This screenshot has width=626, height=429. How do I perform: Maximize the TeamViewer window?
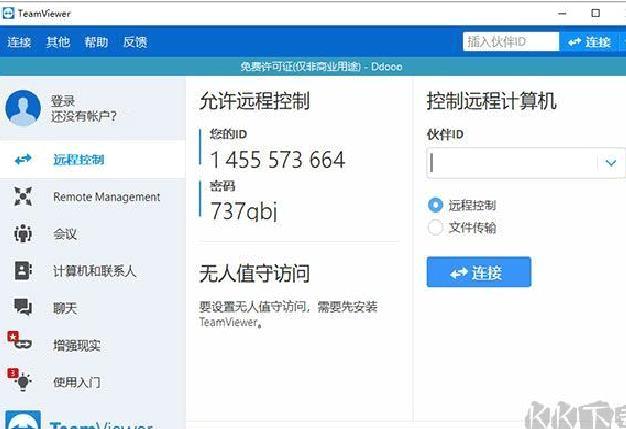click(x=595, y=13)
